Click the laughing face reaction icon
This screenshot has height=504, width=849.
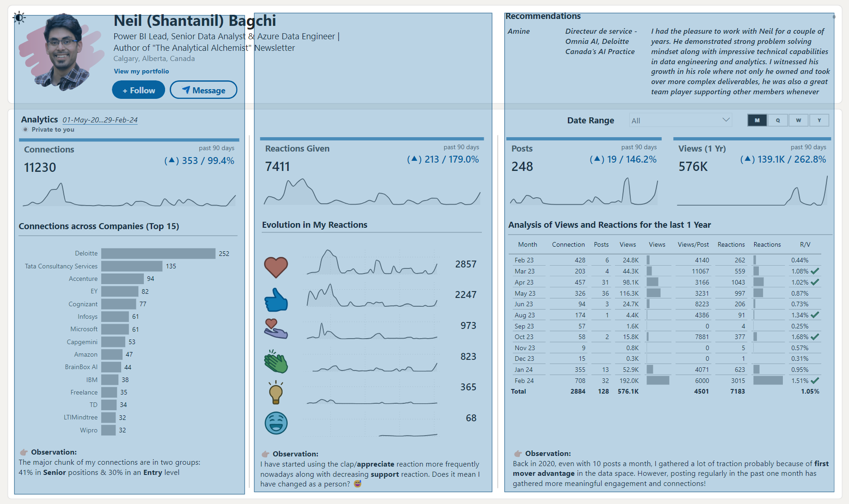tap(276, 423)
